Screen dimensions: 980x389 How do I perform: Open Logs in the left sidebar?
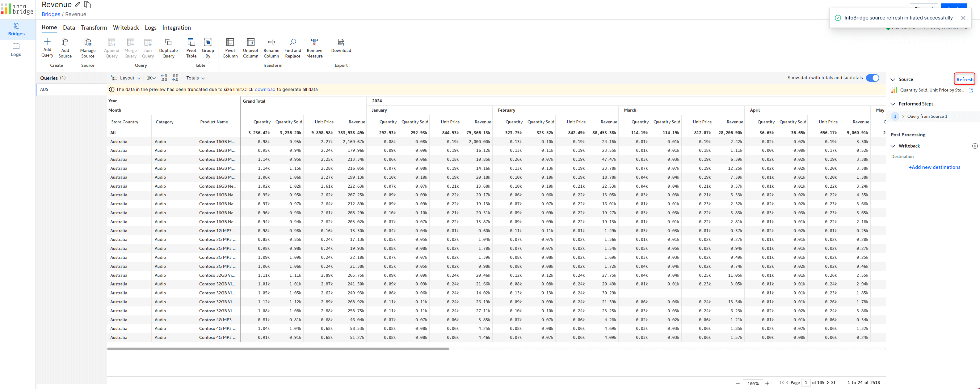[x=16, y=50]
